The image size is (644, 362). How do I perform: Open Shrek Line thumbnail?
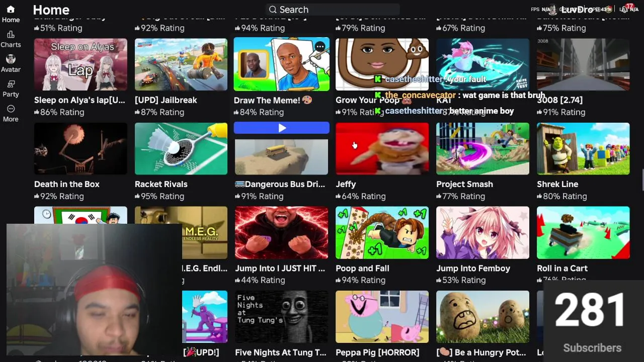tap(583, 149)
